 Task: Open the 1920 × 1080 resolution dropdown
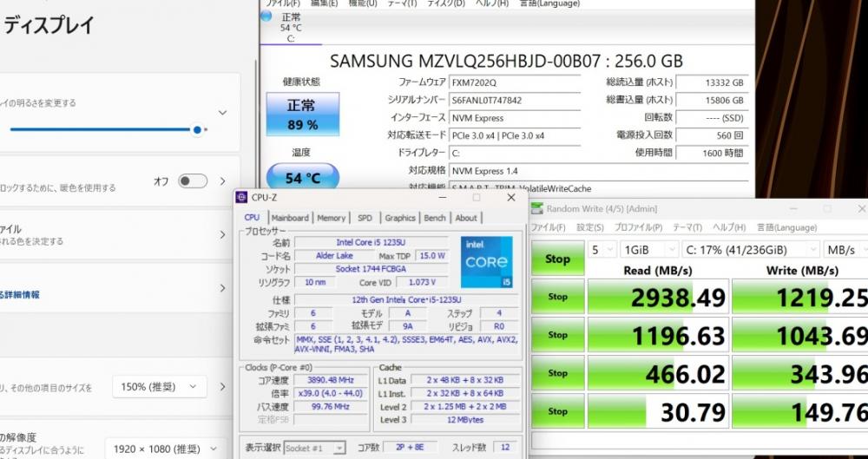coord(166,449)
